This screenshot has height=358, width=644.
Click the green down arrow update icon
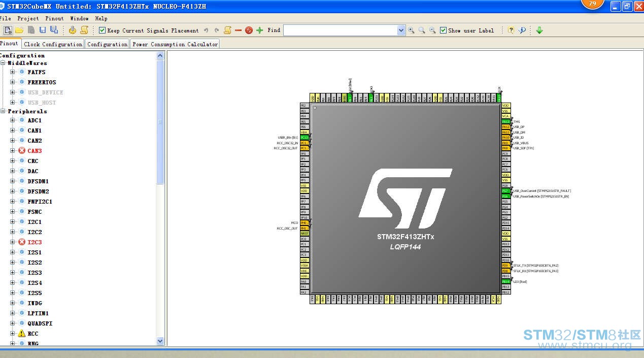539,30
